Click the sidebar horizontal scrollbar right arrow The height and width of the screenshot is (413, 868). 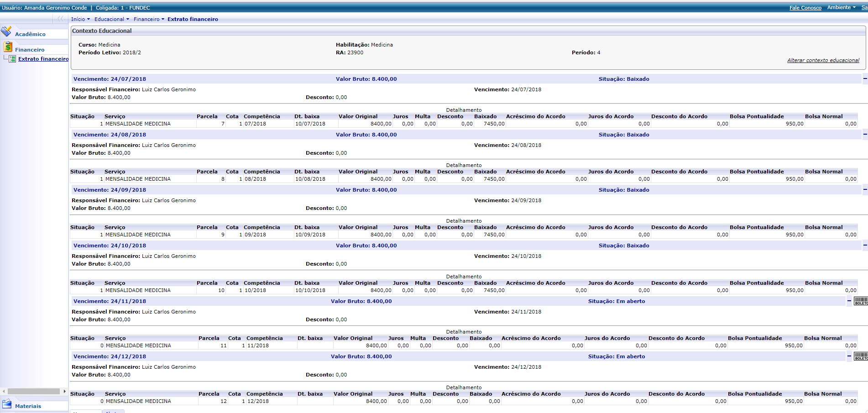pos(65,391)
